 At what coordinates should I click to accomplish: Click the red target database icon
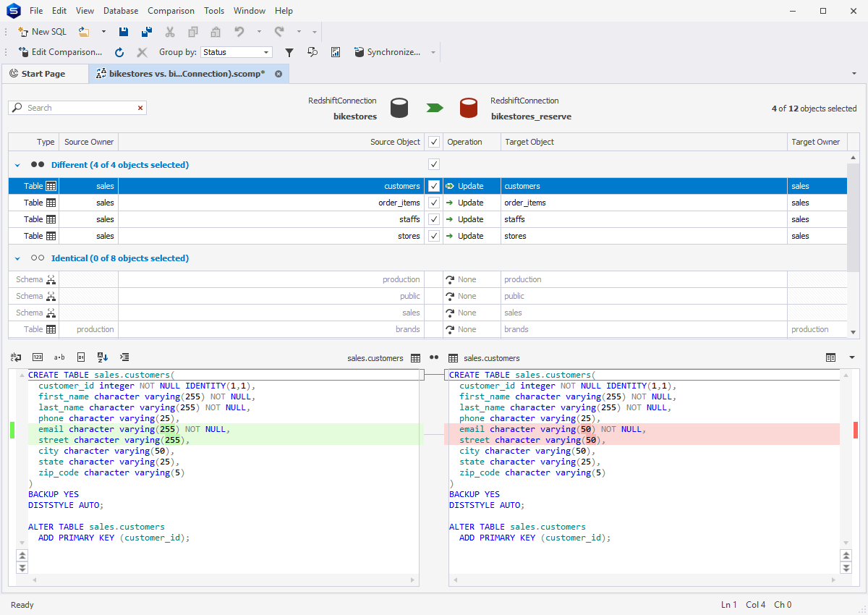pyautogui.click(x=469, y=109)
